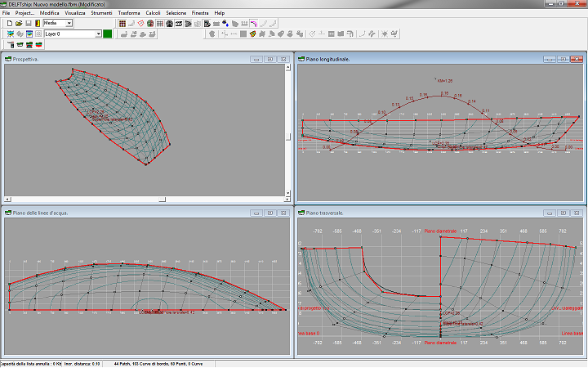Click the blue and yellow layers icon
588x368 pixels.
point(11,34)
